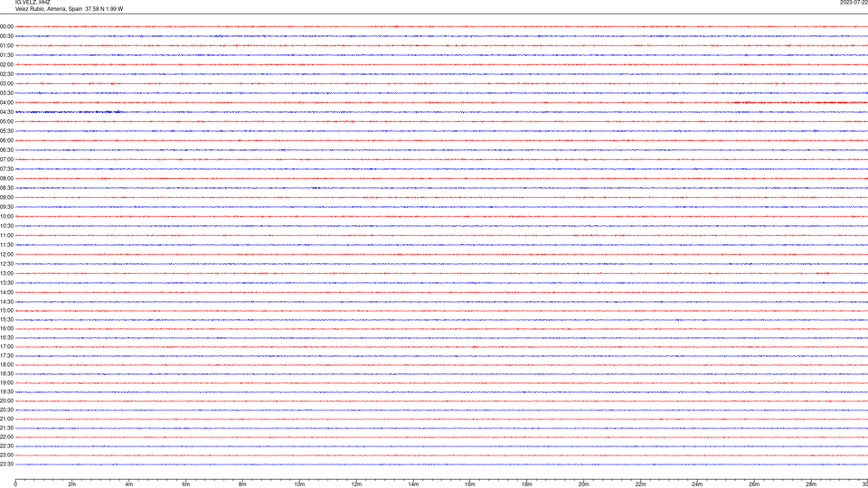
Task: Click the 18:00 time label
Action: pyautogui.click(x=6, y=364)
